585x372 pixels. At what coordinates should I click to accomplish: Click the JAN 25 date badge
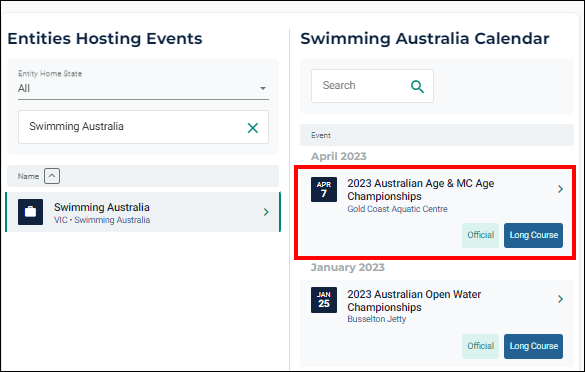[x=324, y=300]
